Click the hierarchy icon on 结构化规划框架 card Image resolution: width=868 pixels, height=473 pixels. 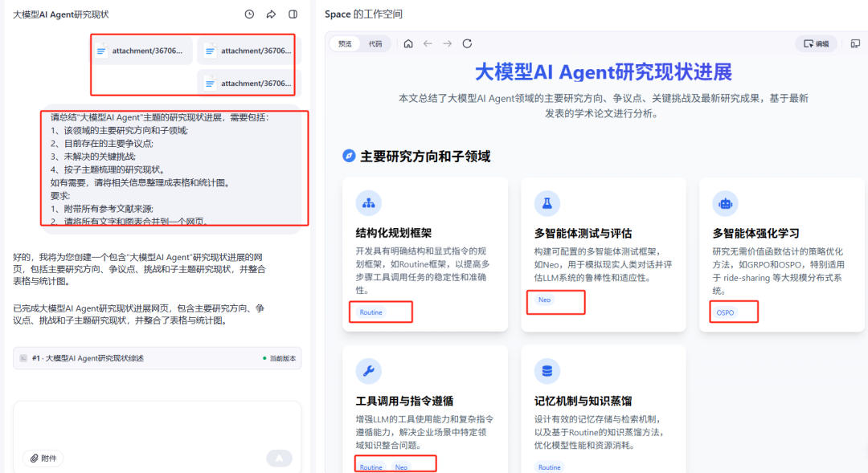(369, 204)
